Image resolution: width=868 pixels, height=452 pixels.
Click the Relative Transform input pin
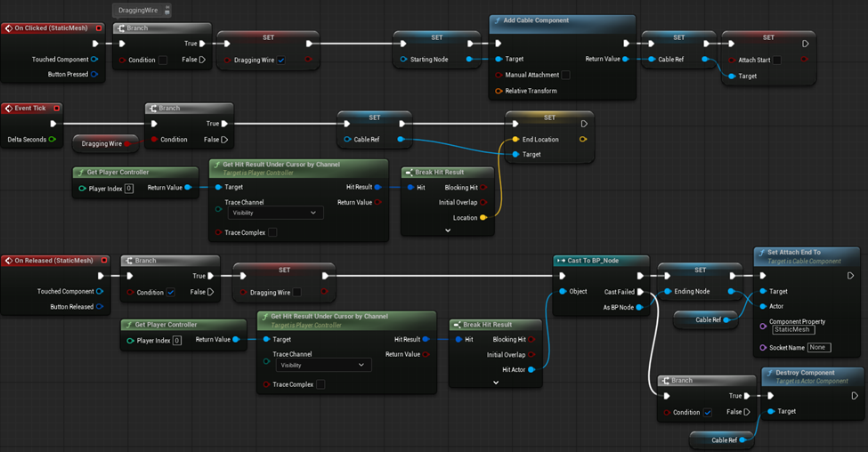tap(499, 91)
